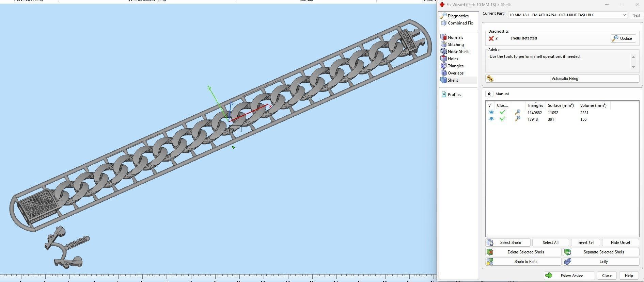The image size is (644, 282).
Task: Click the Shells to Parts icon
Action: pos(490,262)
